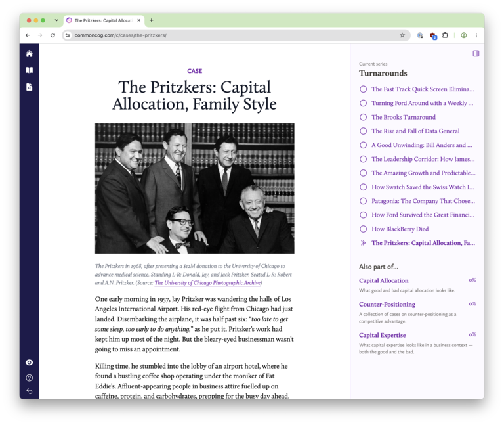
Task: Open the Counter-Positioning series
Action: point(387,304)
